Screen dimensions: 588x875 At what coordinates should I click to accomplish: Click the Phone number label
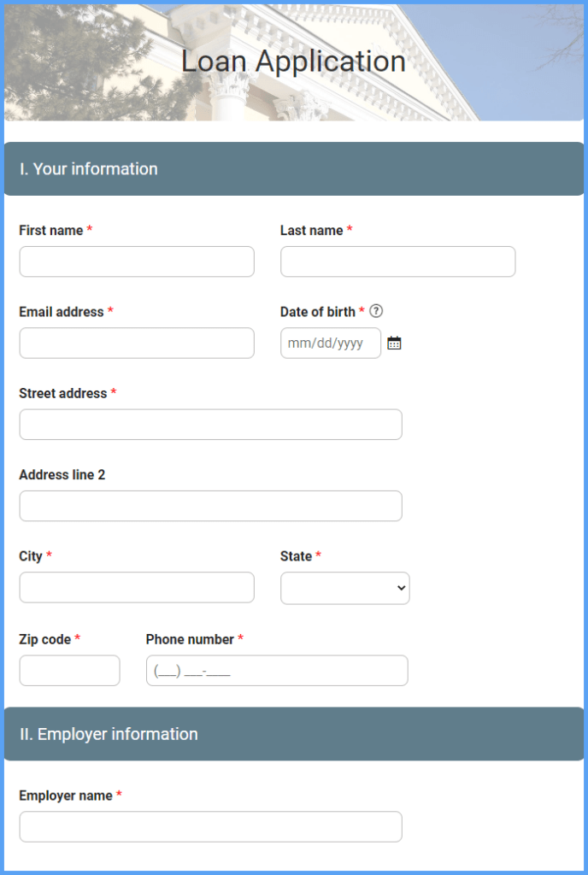pos(190,639)
